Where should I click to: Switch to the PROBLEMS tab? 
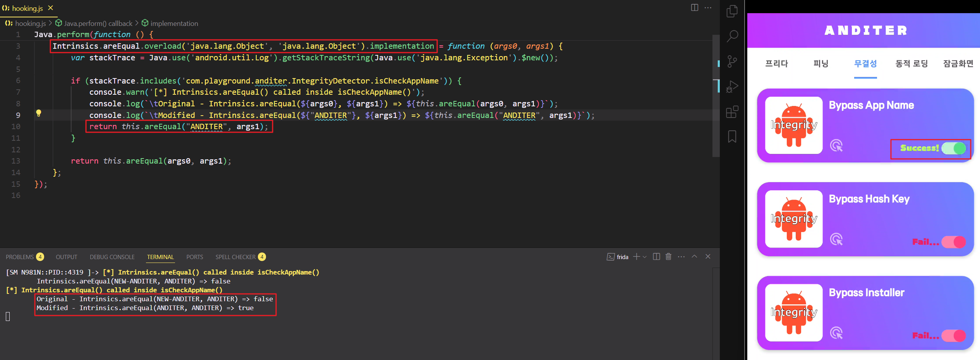click(25, 257)
